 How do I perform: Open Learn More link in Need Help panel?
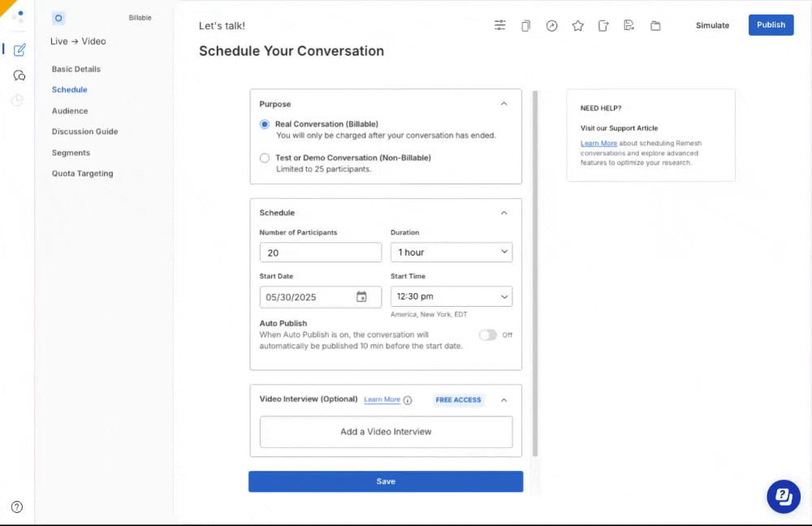click(598, 144)
